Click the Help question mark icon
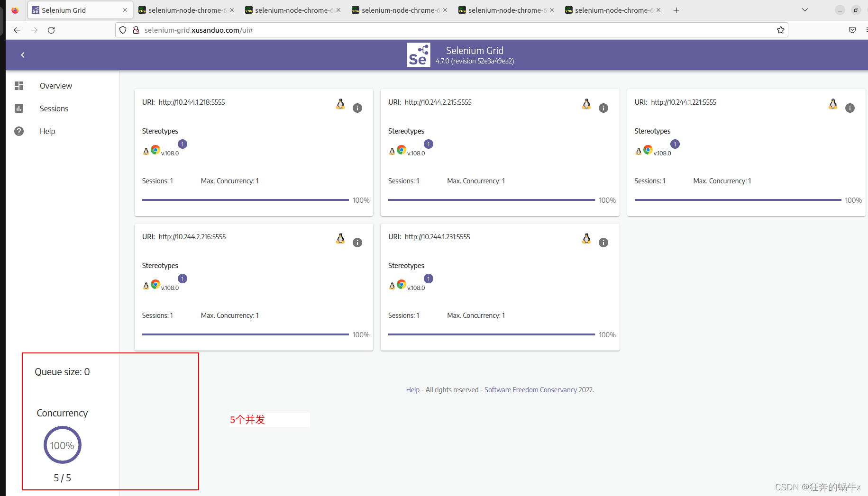Screen dimensions: 868x496 pyautogui.click(x=19, y=131)
